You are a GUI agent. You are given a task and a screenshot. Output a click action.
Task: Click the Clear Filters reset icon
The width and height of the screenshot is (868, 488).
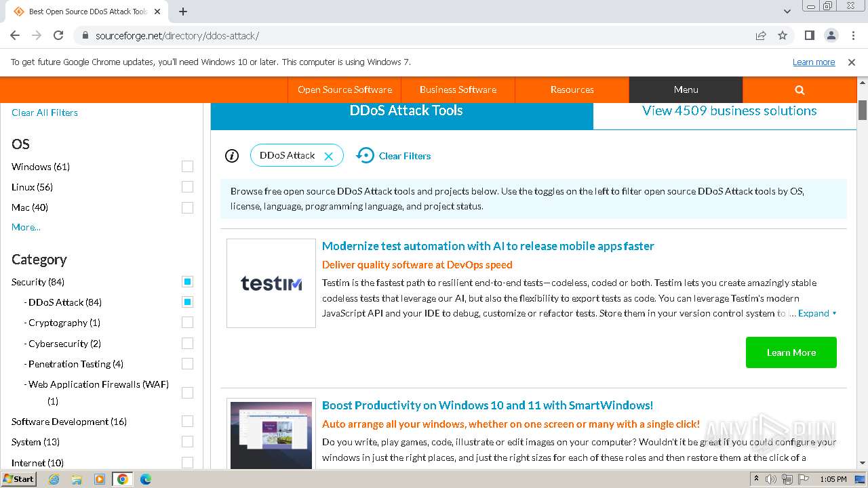point(365,155)
